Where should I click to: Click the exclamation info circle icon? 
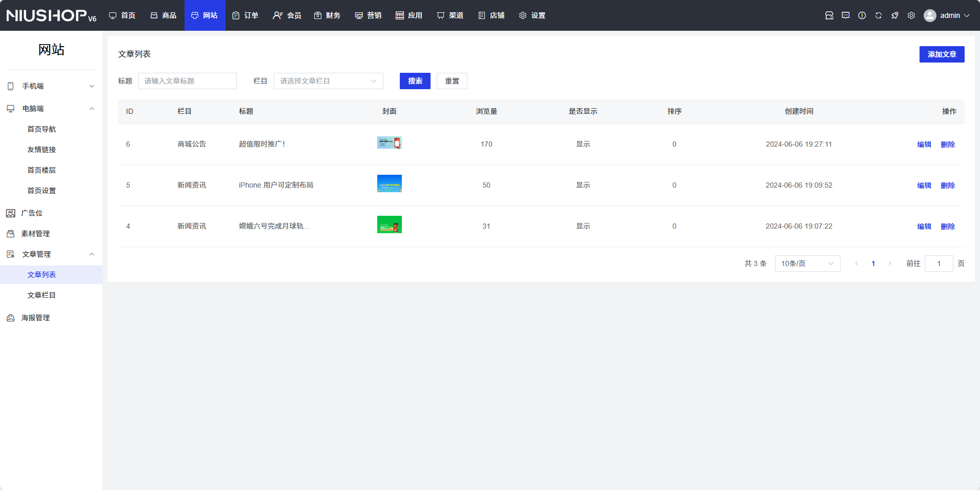pos(862,15)
